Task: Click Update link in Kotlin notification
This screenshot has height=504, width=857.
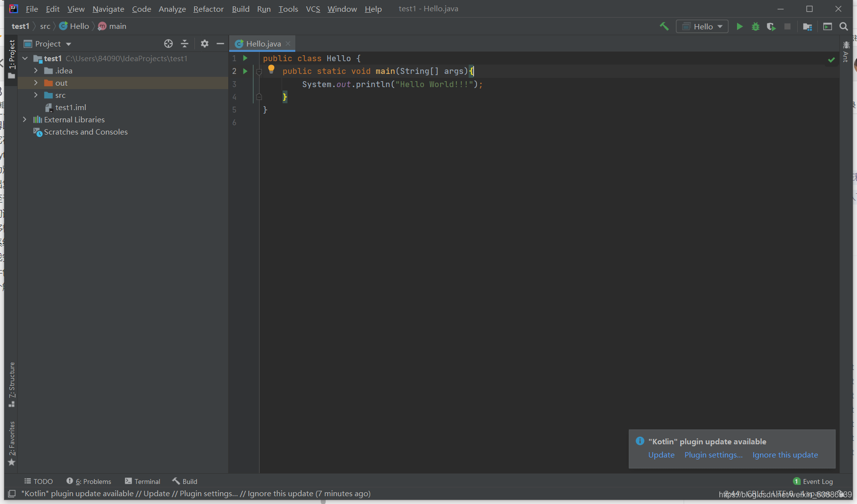Action: pos(662,455)
